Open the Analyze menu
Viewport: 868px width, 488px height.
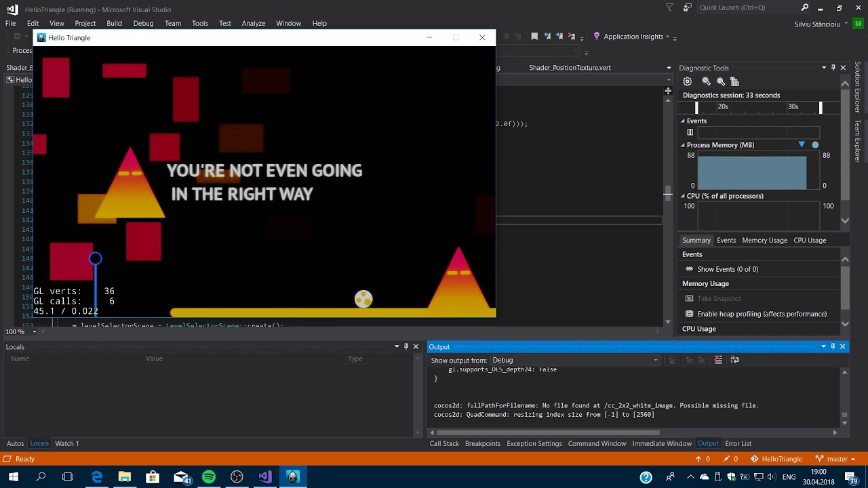pos(254,23)
